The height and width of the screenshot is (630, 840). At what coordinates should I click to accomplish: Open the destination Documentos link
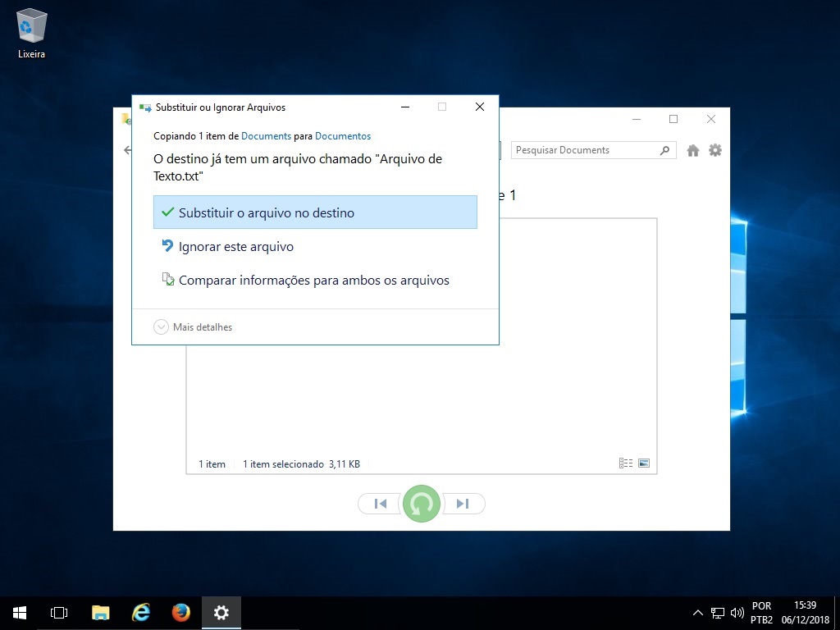(343, 136)
